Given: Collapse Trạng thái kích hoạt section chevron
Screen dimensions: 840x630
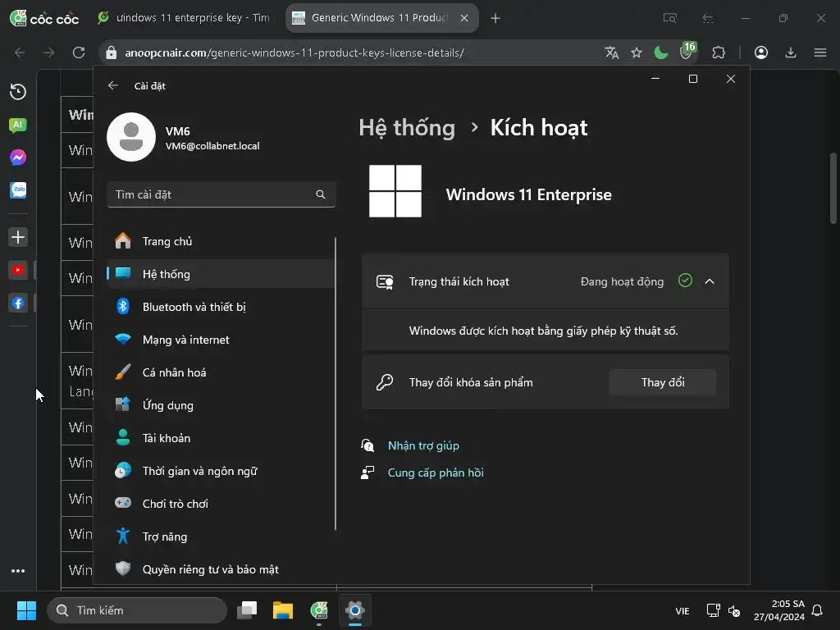Looking at the screenshot, I should pos(710,282).
